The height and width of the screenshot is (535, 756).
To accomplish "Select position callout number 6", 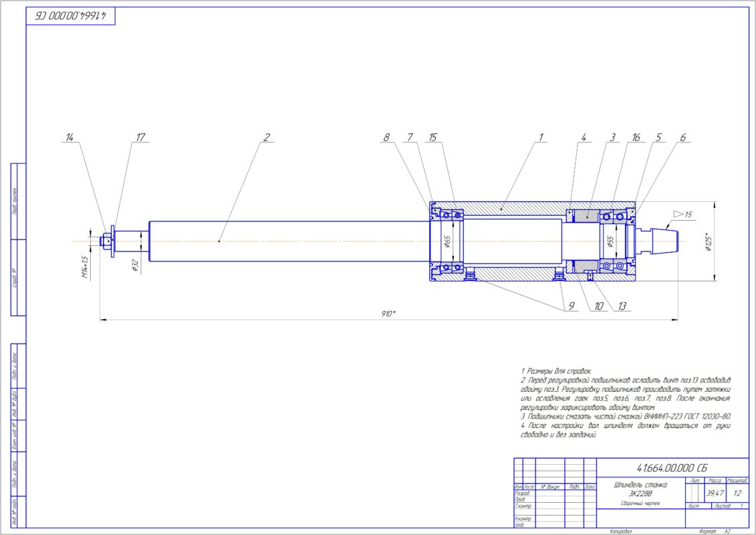I will tap(682, 138).
